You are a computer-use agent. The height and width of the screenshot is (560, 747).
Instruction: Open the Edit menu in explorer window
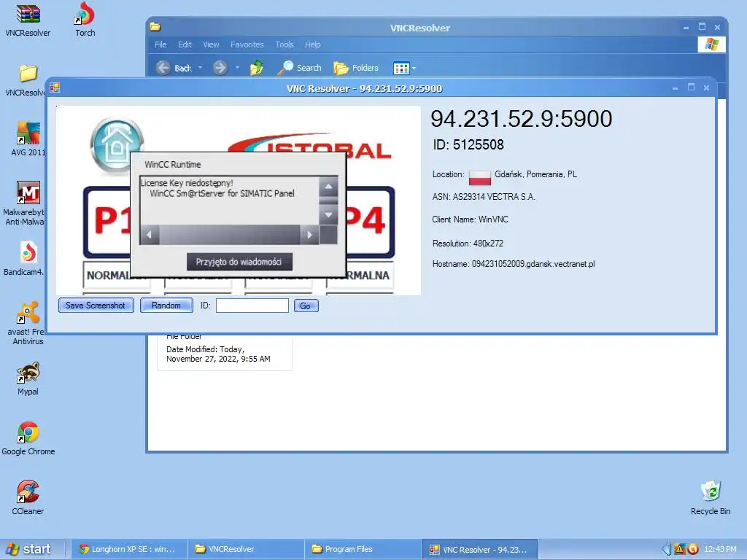point(185,44)
